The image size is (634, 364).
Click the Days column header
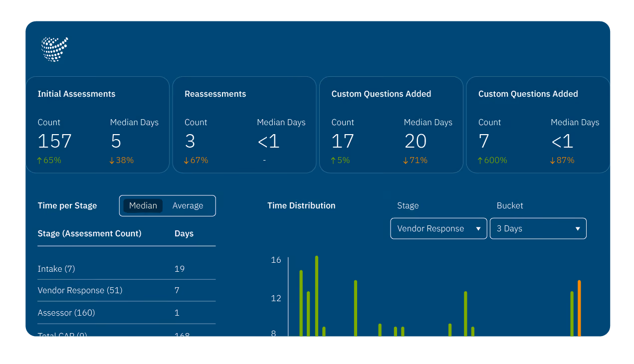184,233
